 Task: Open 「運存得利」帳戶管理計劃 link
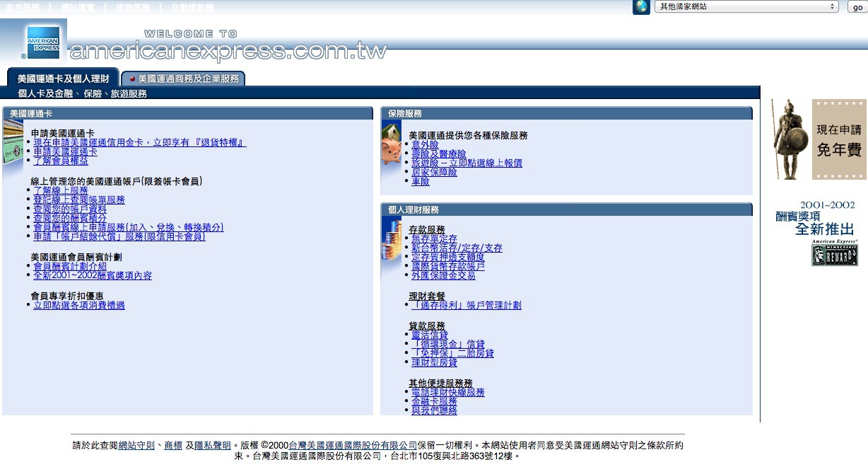click(467, 305)
